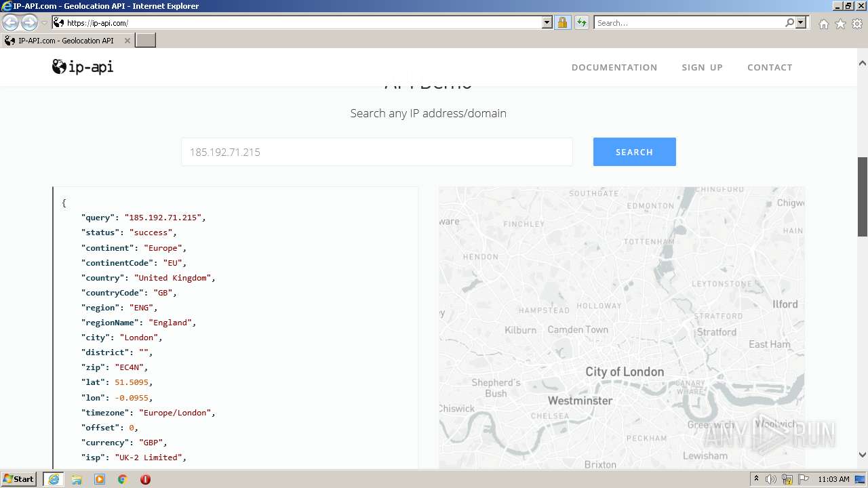Open the SIGN UP menu link
Screen dimensions: 868x488
click(702, 67)
